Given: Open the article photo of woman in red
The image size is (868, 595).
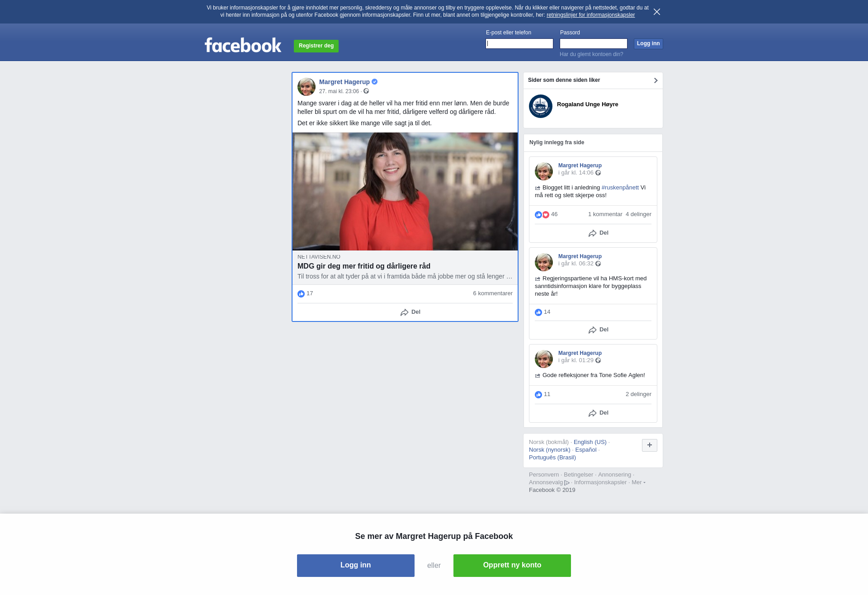Looking at the screenshot, I should 405,191.
